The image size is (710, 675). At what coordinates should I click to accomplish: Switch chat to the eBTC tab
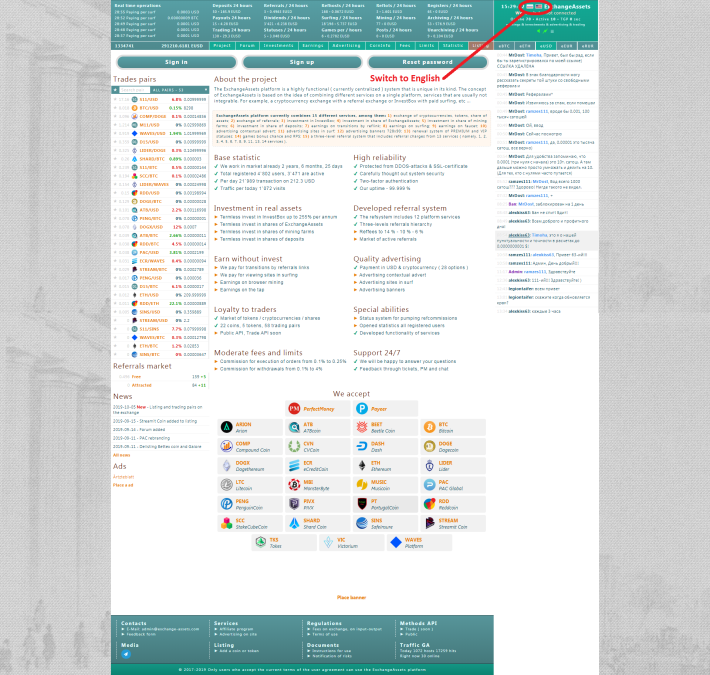point(504,46)
